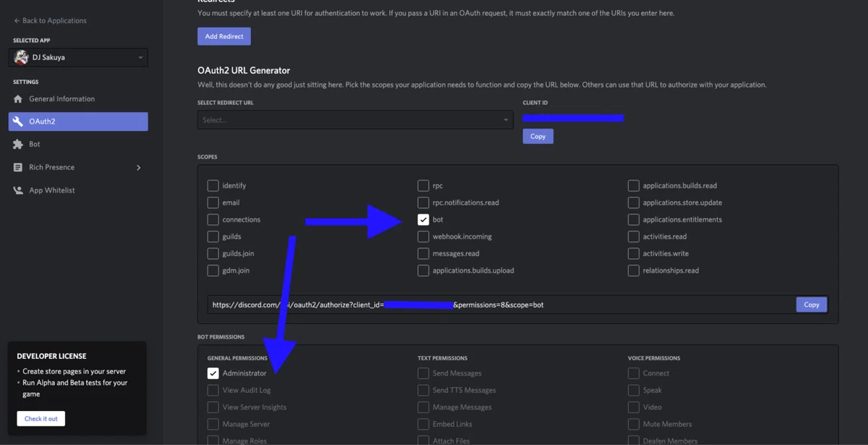Click the OAuth2 URL Generator heading
This screenshot has height=445, width=868.
tap(244, 70)
